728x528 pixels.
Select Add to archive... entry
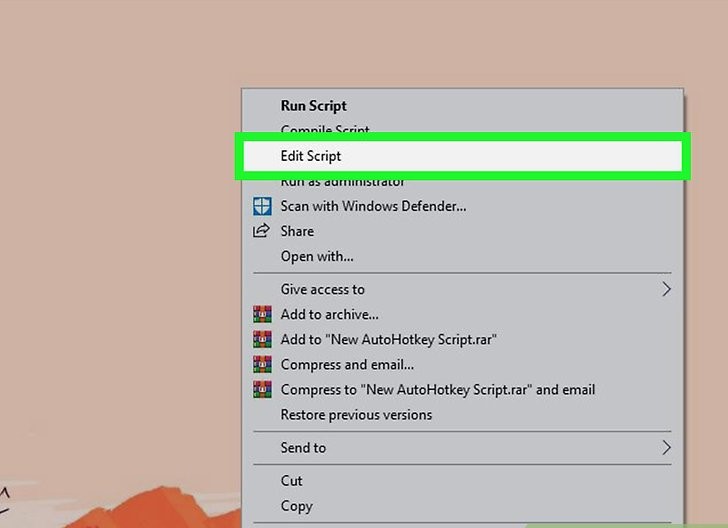462,314
